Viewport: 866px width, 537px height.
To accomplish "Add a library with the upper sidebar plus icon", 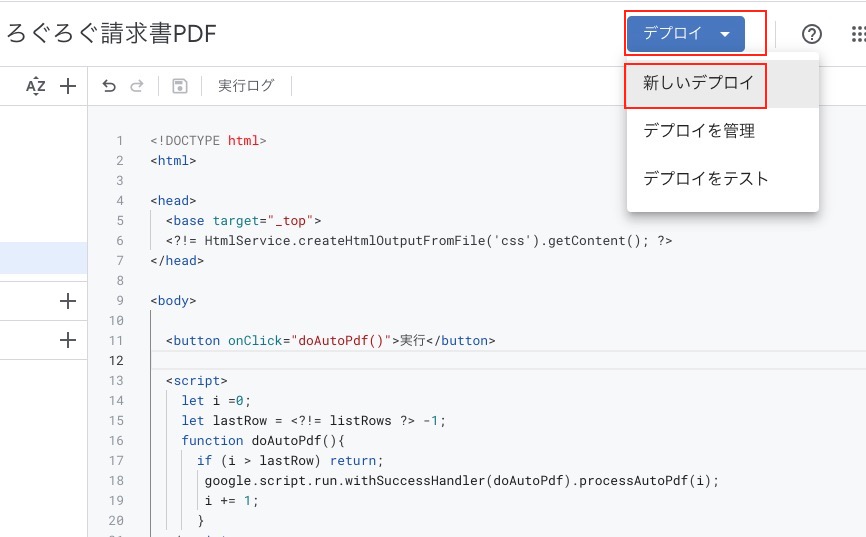I will (68, 301).
